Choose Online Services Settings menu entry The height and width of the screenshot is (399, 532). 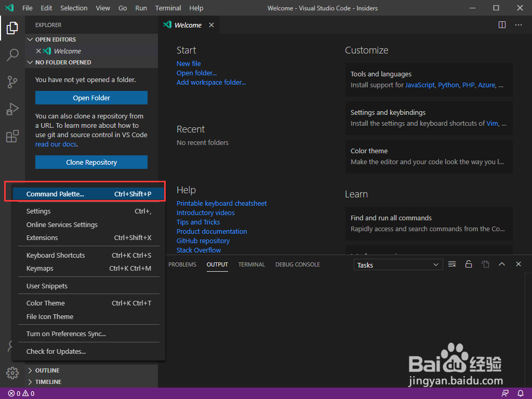pos(89,224)
